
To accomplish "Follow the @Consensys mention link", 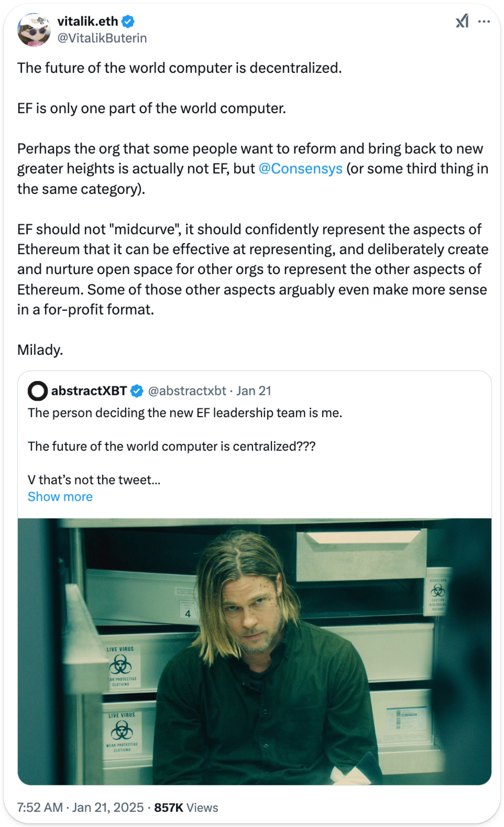I will [x=300, y=168].
